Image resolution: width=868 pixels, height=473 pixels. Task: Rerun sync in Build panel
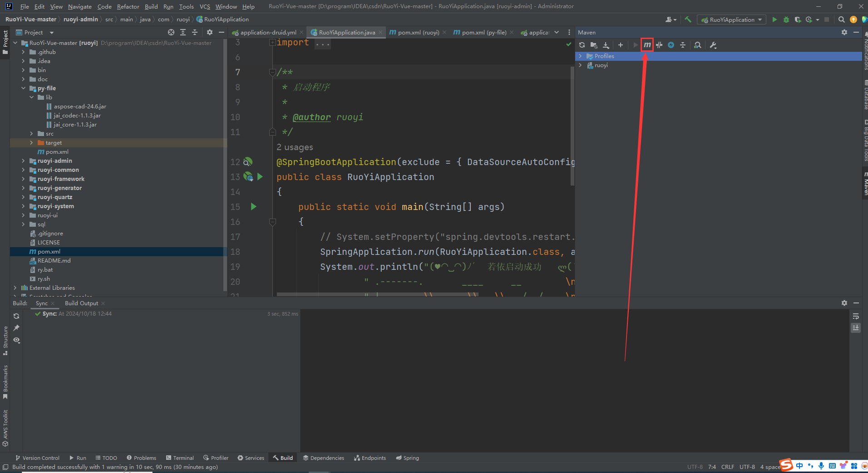click(16, 316)
